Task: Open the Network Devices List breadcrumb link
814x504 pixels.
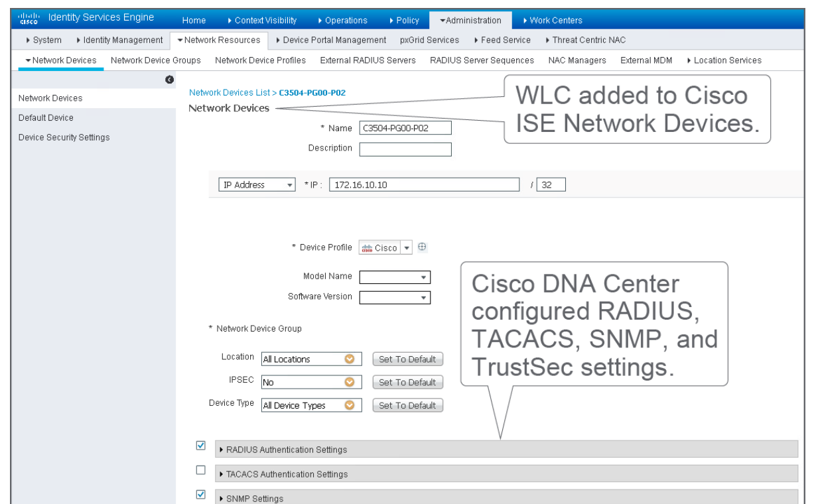Action: pyautogui.click(x=229, y=93)
